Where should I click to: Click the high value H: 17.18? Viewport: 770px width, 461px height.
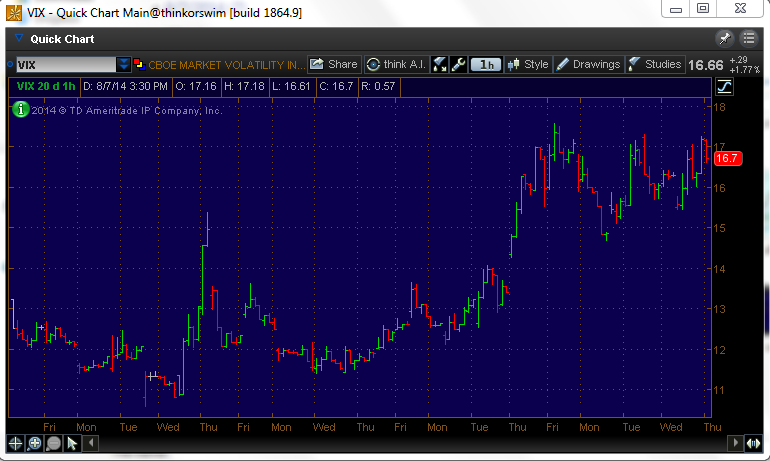tap(244, 86)
